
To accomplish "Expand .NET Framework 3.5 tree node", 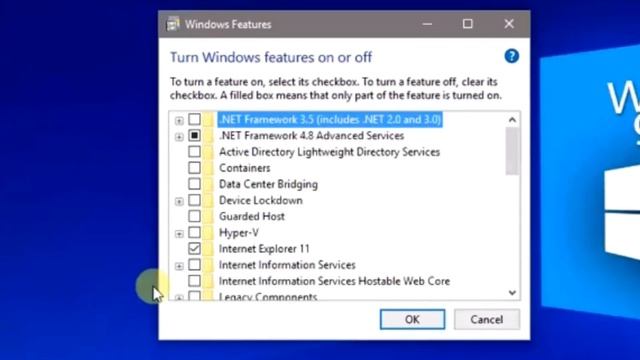I will click(x=179, y=120).
